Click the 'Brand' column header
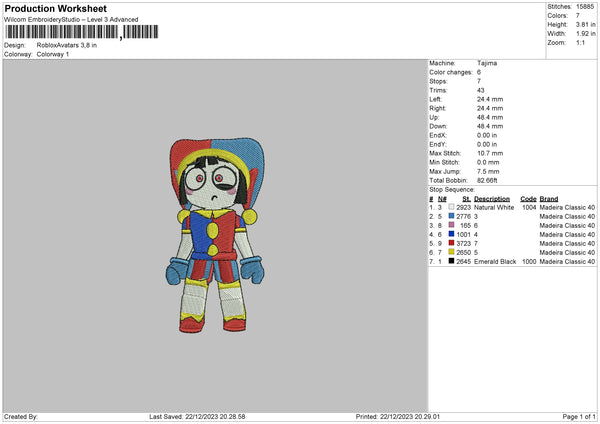The image size is (600, 424). (x=549, y=199)
